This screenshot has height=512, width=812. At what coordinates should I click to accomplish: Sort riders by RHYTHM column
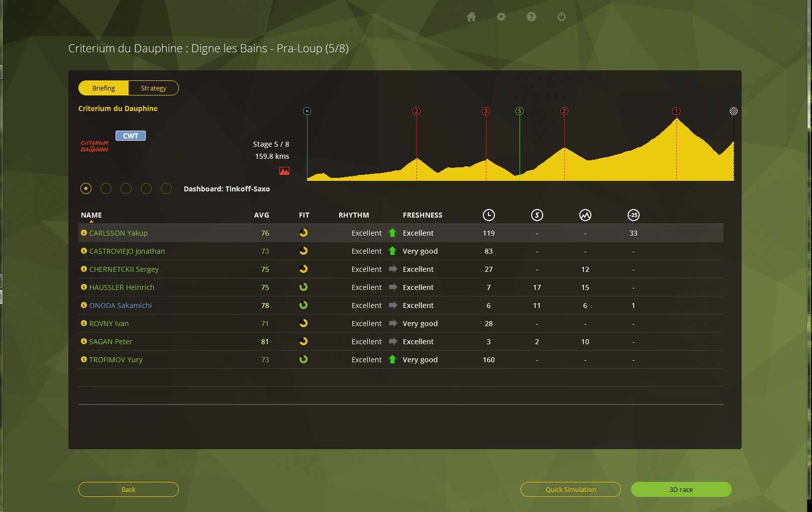pos(354,215)
